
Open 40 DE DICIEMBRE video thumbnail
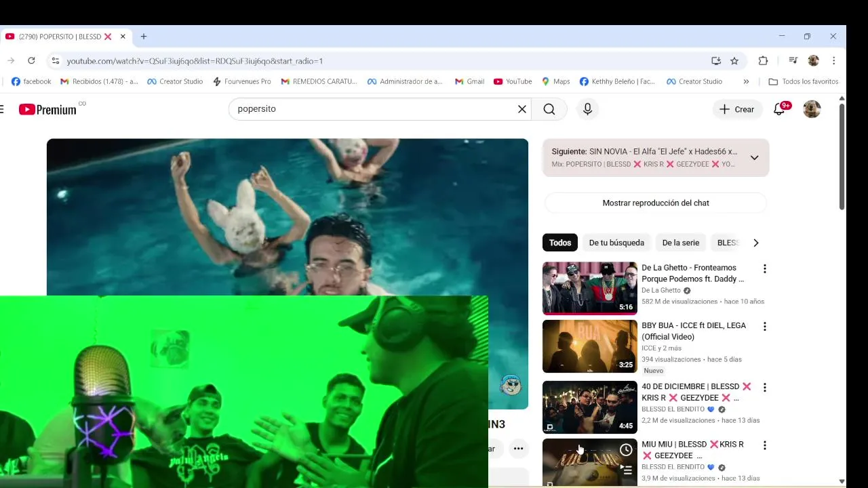pyautogui.click(x=590, y=407)
